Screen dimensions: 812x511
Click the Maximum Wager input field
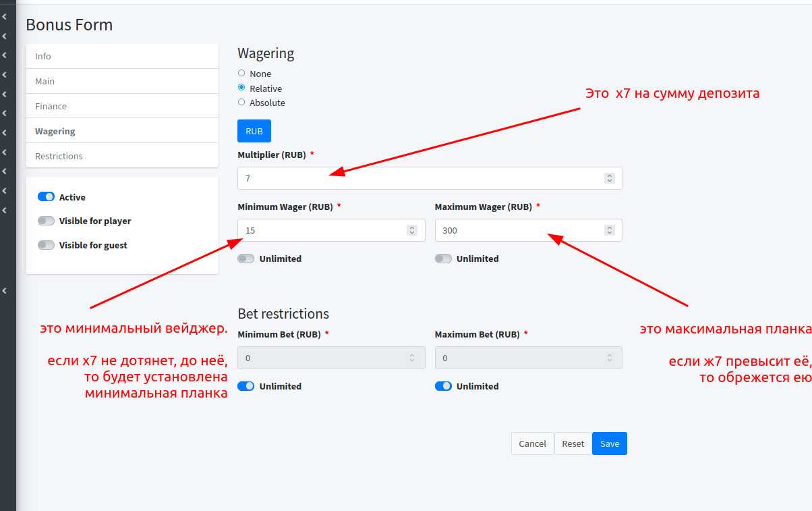(x=519, y=230)
